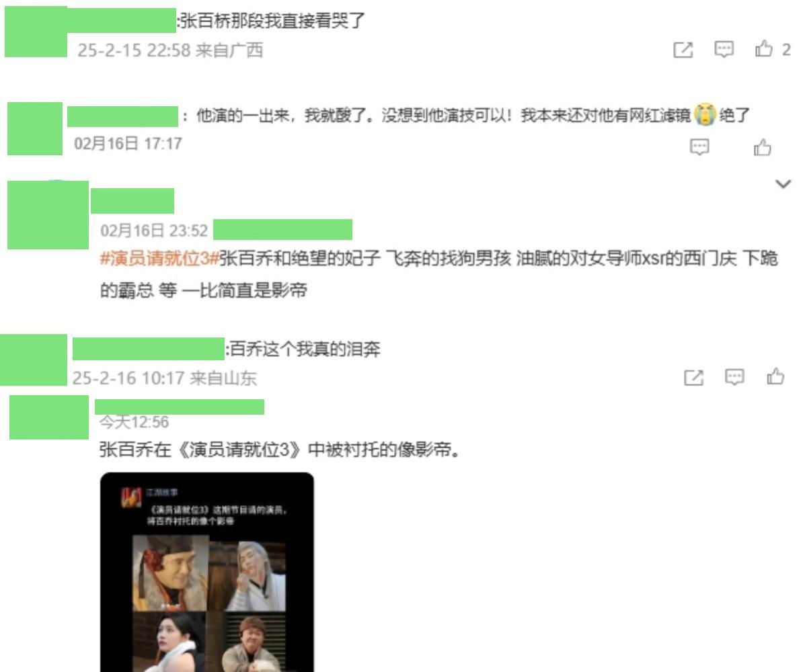This screenshot has width=807, height=672.
Task: Open the 今天12:56 post timestamp
Action: point(134,422)
